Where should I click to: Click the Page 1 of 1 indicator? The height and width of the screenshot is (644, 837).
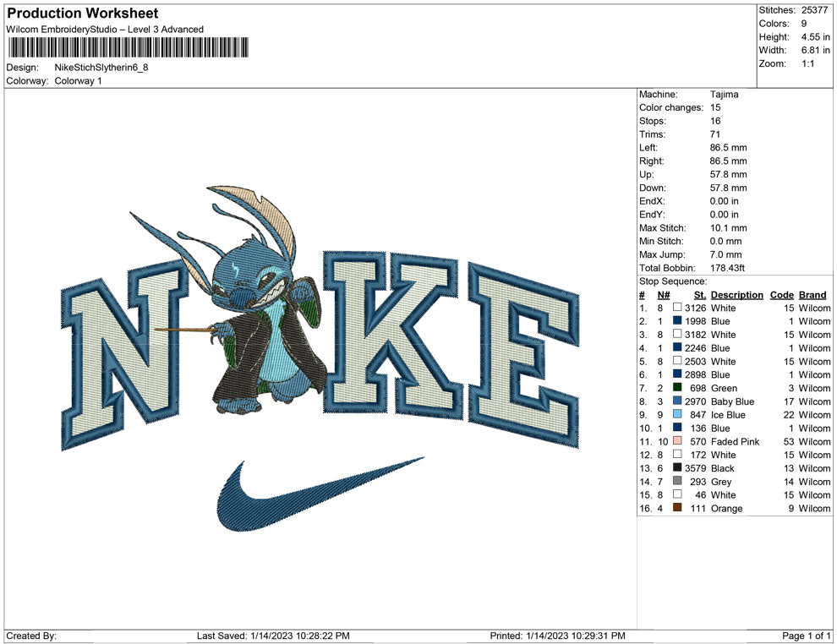[806, 636]
